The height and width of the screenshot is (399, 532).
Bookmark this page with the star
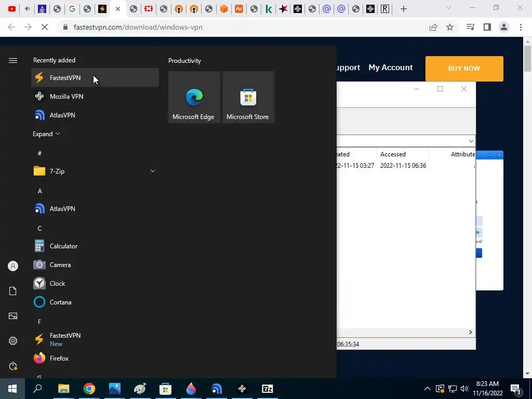coord(450,27)
